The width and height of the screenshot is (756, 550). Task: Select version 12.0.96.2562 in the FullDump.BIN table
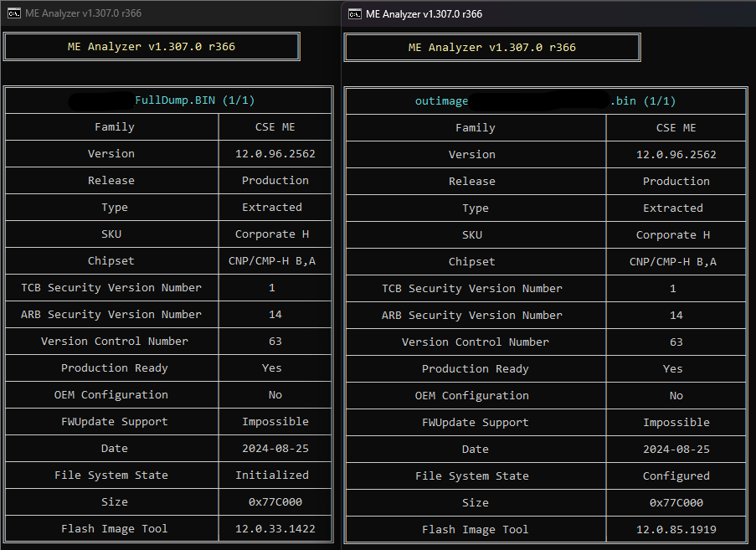pos(275,154)
